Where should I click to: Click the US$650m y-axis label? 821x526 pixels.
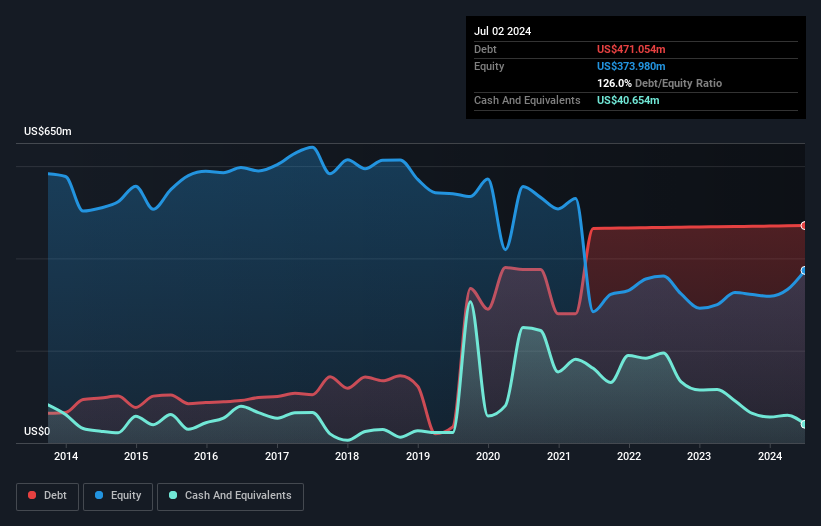48,131
